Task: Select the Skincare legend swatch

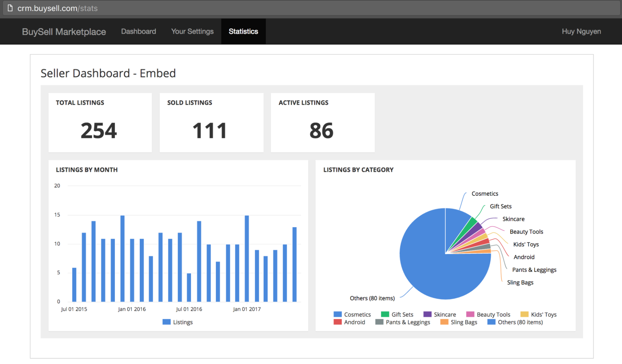Action: click(x=428, y=314)
